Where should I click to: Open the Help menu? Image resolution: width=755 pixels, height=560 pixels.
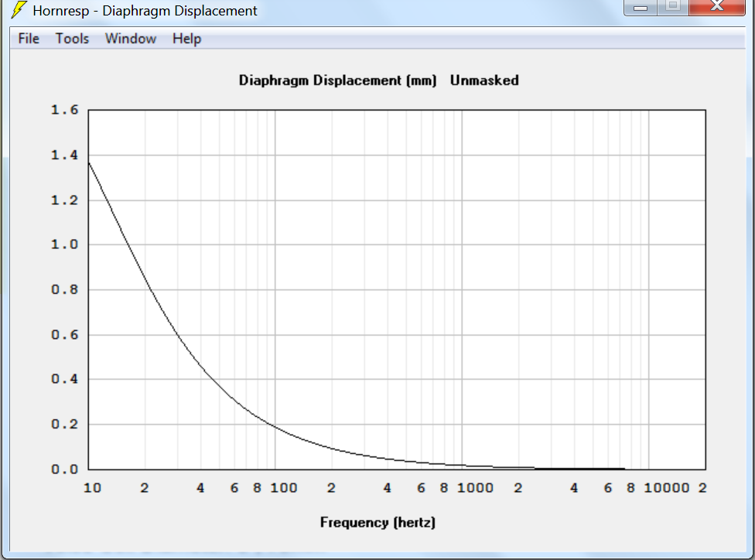click(187, 39)
